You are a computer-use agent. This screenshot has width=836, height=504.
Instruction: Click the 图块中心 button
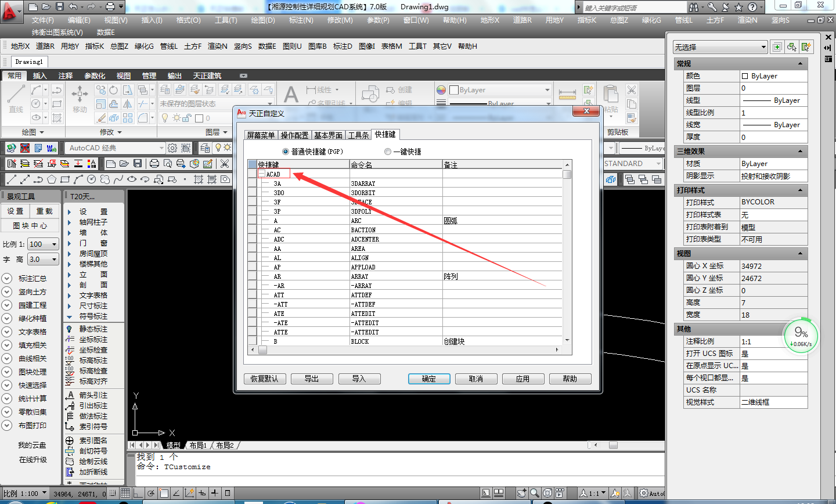click(x=31, y=226)
